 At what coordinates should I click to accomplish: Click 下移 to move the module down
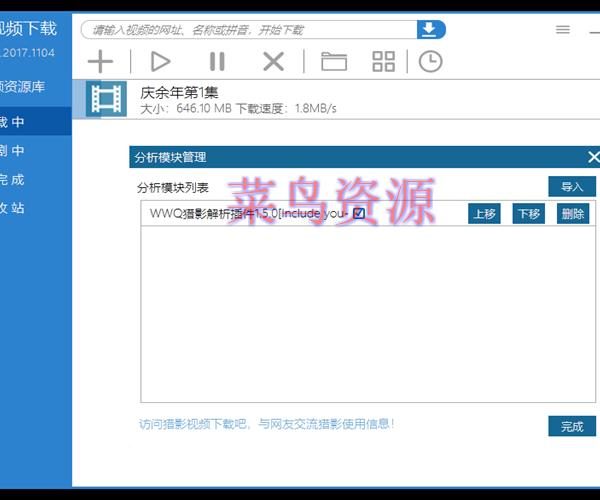[x=528, y=214]
